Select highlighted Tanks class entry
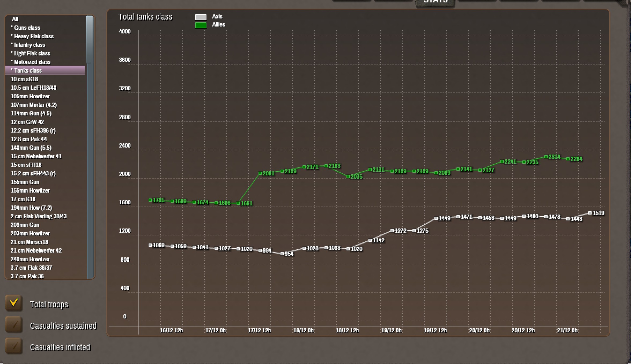 [28, 70]
